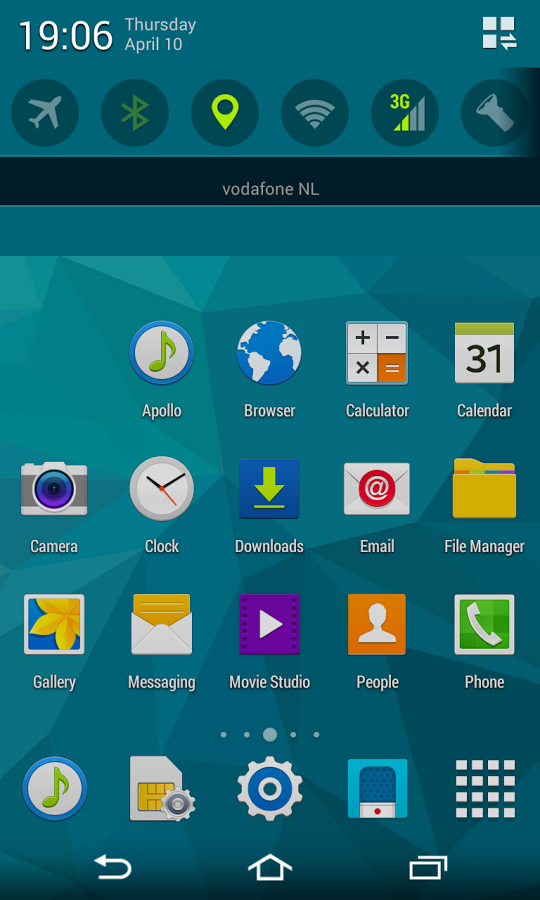
Task: Open the Calculator app
Action: [377, 352]
